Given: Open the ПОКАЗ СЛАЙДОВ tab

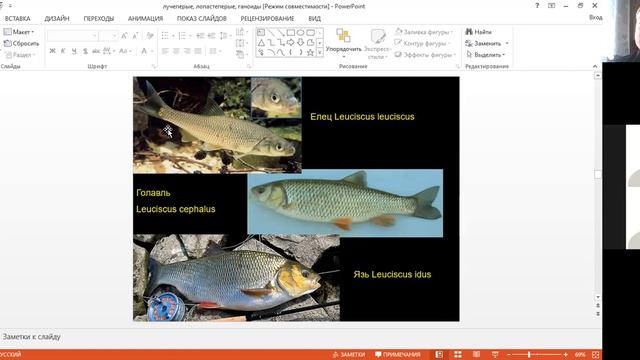Looking at the screenshot, I should click(202, 18).
